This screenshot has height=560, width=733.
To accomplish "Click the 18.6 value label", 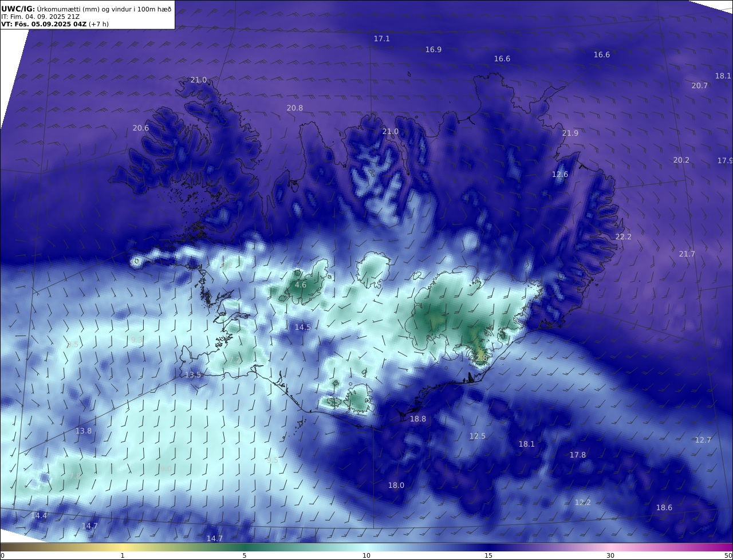I will coord(664,508).
